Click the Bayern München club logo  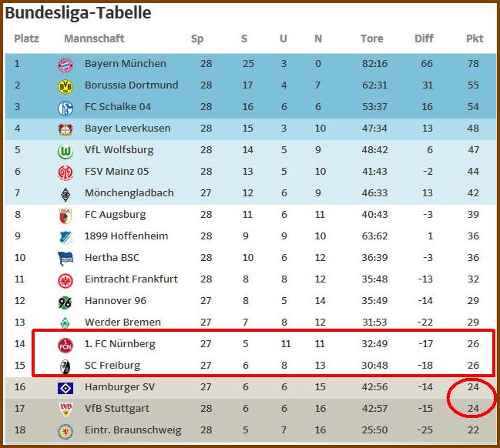[65, 65]
